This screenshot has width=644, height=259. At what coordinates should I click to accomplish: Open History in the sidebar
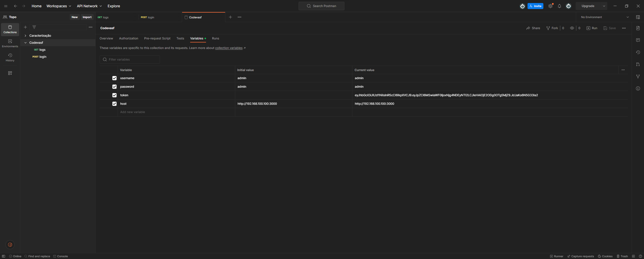pyautogui.click(x=10, y=58)
